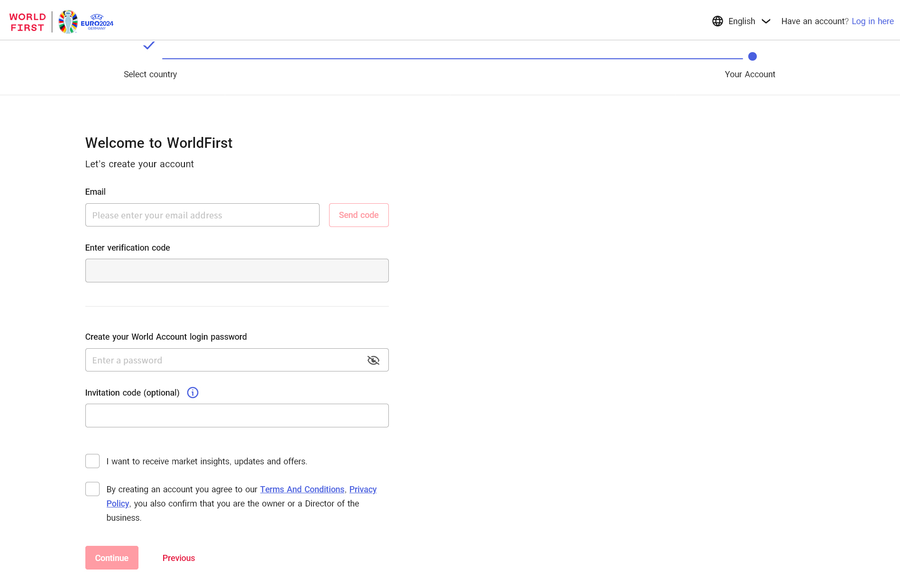900x588 pixels.
Task: Tick the Terms and Conditions agreement checkbox
Action: point(92,489)
